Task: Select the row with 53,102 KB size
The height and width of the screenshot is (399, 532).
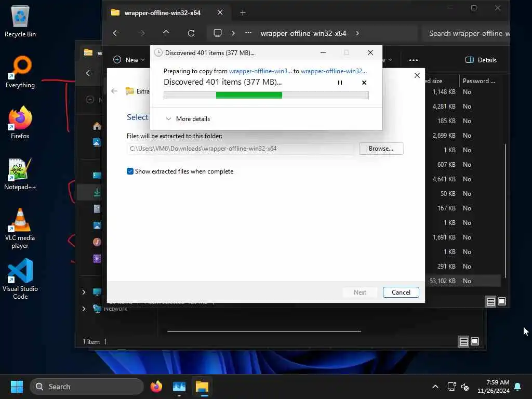Action: [463, 281]
